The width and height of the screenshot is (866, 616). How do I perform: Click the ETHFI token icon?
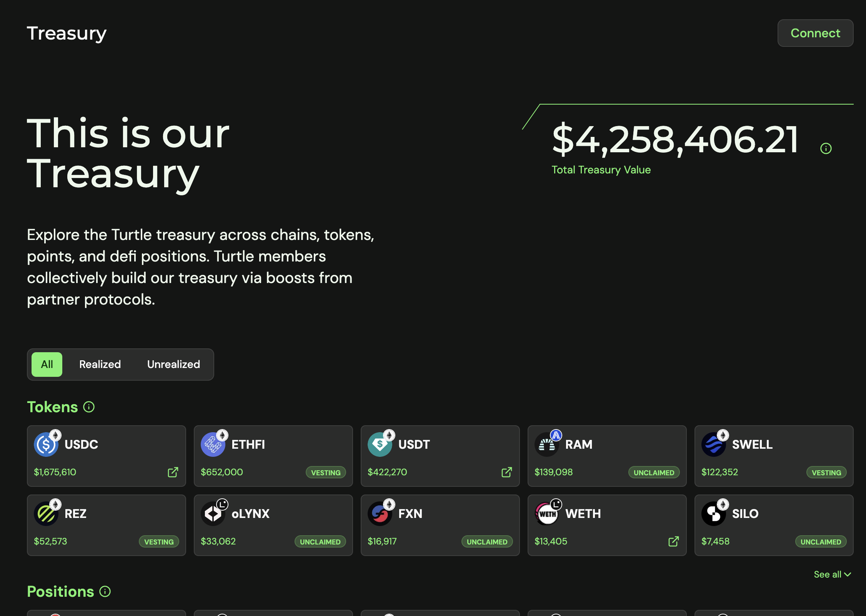[x=213, y=445]
